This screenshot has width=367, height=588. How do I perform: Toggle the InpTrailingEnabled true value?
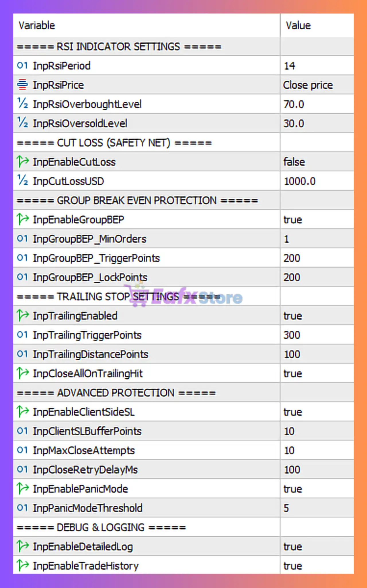coord(293,316)
